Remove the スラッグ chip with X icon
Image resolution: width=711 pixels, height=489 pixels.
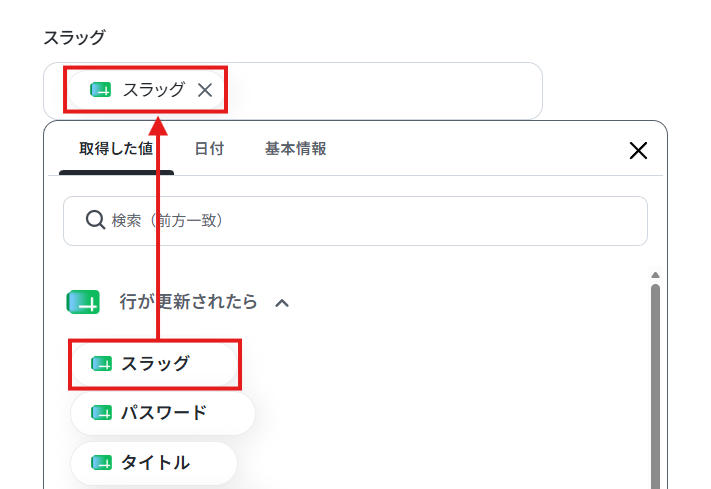tap(205, 90)
